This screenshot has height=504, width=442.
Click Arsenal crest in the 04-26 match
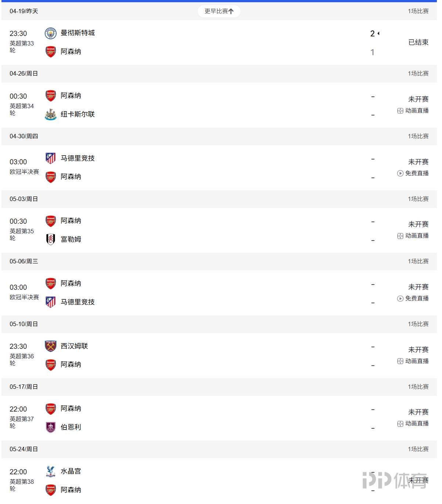tap(51, 96)
